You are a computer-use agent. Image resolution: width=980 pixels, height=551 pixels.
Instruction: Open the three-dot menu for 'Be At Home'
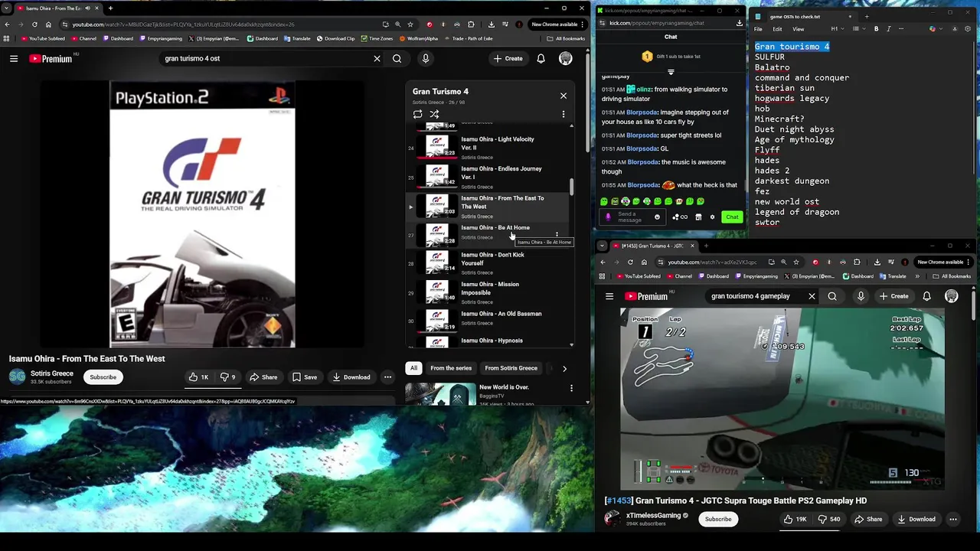(x=557, y=235)
